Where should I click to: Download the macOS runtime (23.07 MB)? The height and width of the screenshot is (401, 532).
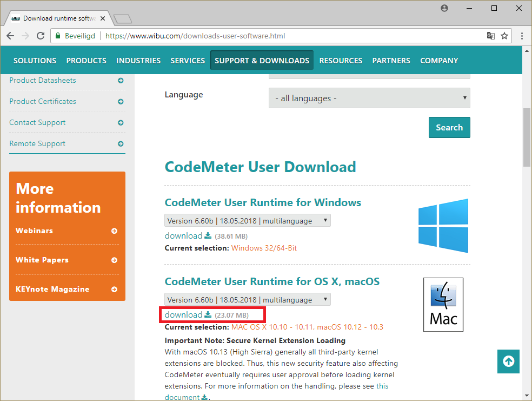click(188, 315)
